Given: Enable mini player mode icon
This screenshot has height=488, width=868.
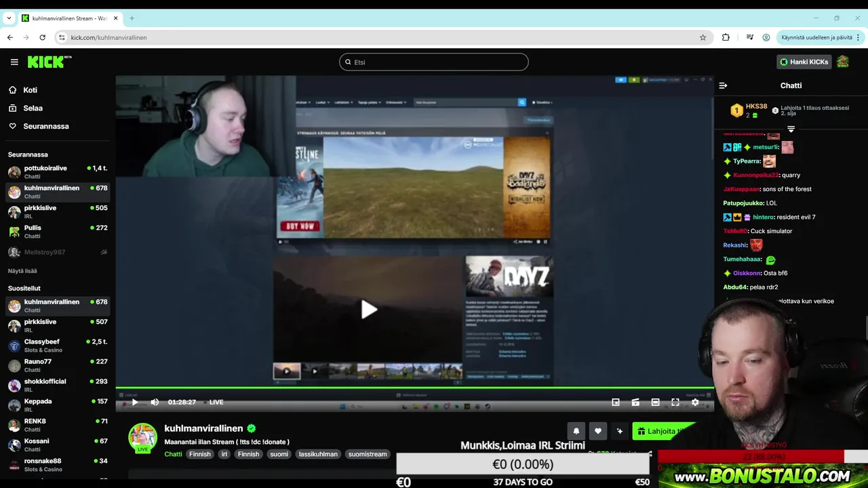Looking at the screenshot, I should click(616, 402).
